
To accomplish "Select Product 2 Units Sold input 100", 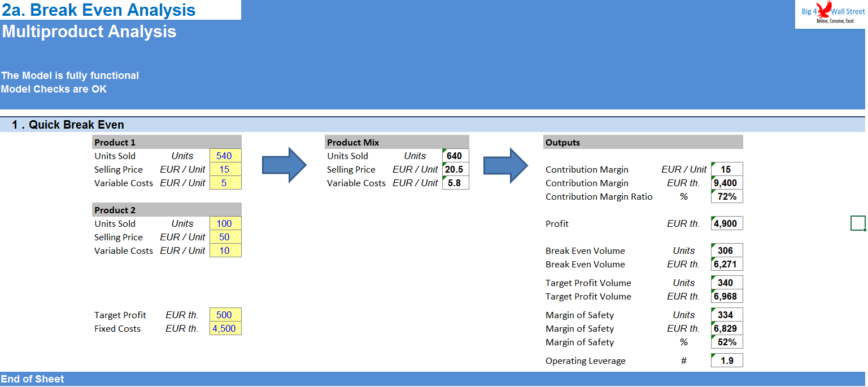I will point(225,223).
